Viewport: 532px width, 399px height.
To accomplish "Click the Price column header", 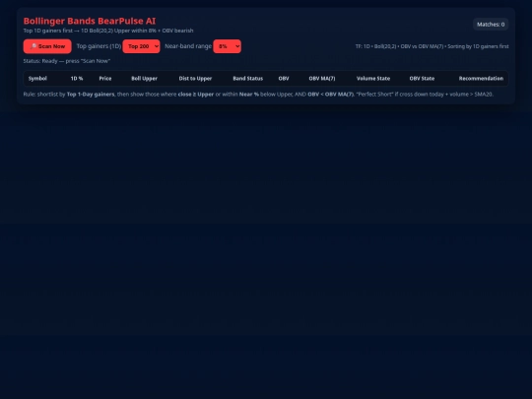I will pos(105,79).
